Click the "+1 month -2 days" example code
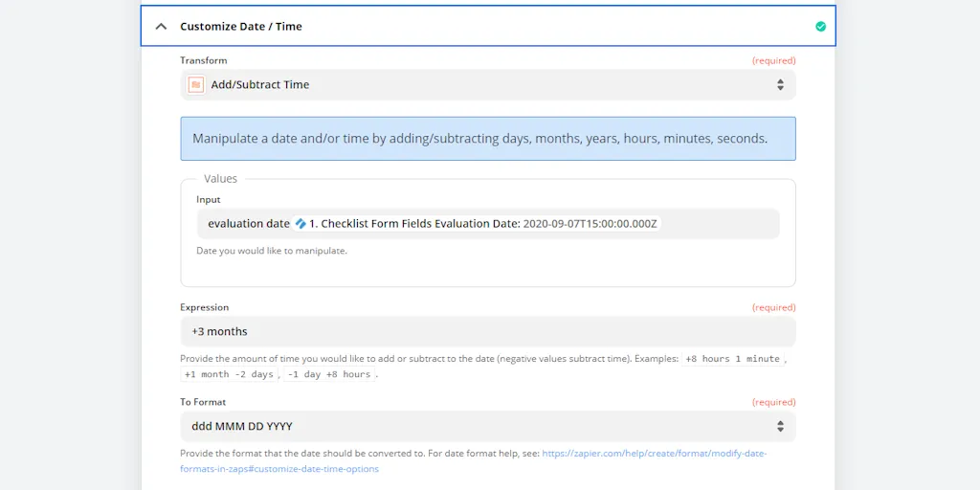Screen dimensions: 980x490 [x=229, y=374]
